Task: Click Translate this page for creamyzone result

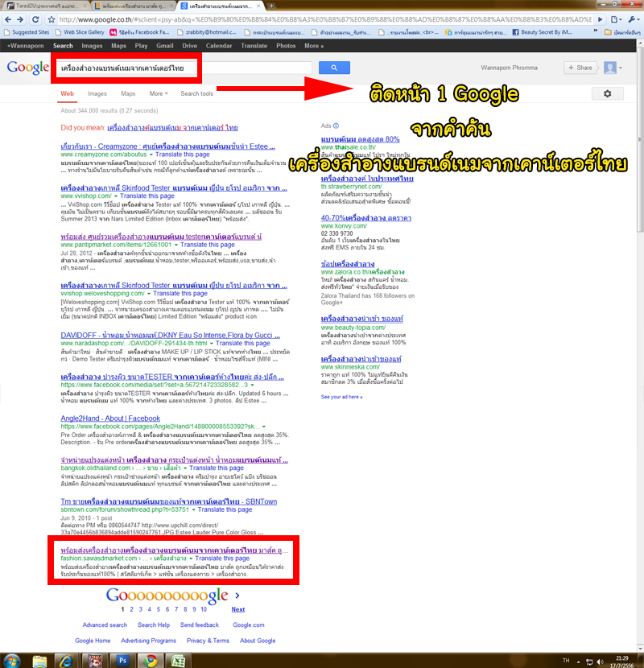Action: [x=183, y=155]
